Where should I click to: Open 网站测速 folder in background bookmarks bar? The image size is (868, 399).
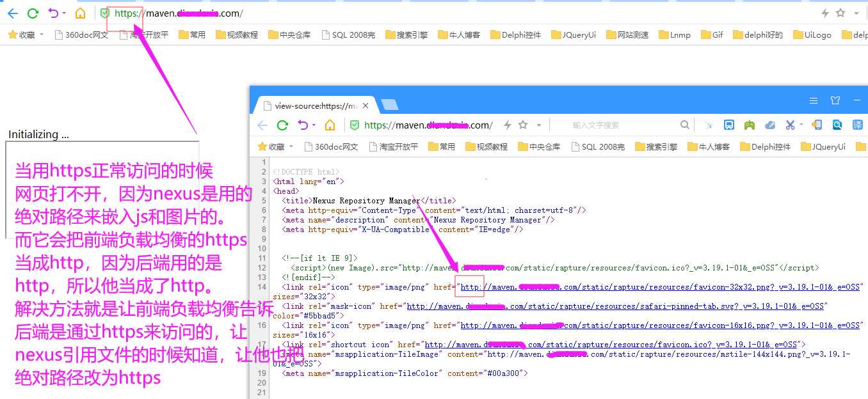point(627,35)
